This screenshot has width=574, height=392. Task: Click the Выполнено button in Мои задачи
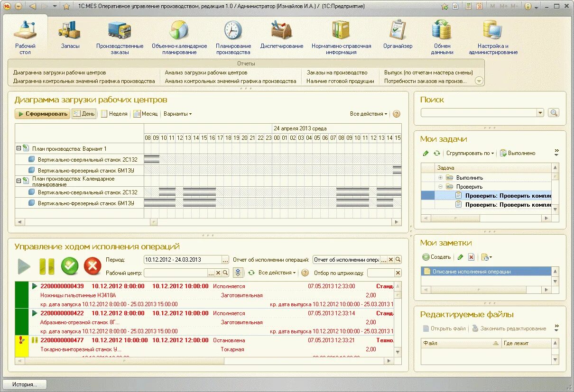518,153
